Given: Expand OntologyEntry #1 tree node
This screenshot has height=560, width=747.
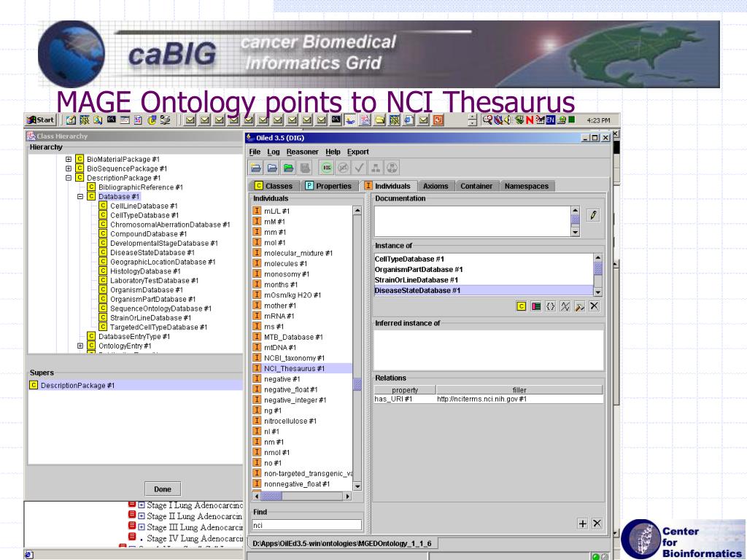Looking at the screenshot, I should [80, 346].
